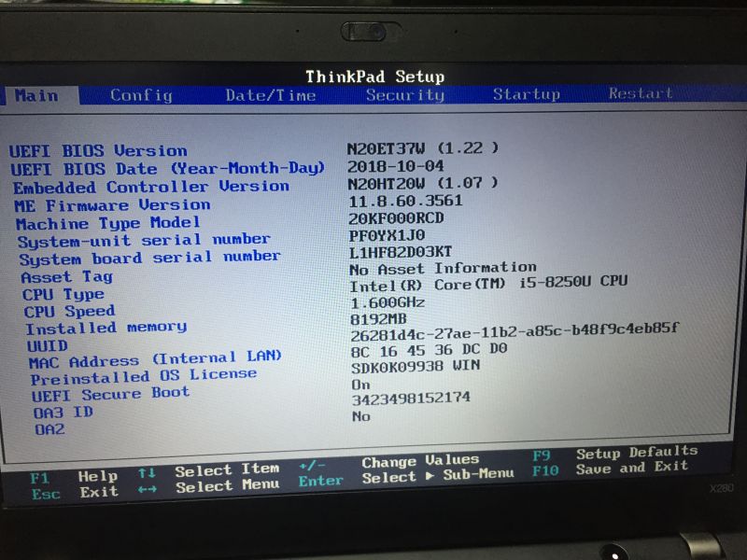Select the highlighted Main tab

click(36, 95)
